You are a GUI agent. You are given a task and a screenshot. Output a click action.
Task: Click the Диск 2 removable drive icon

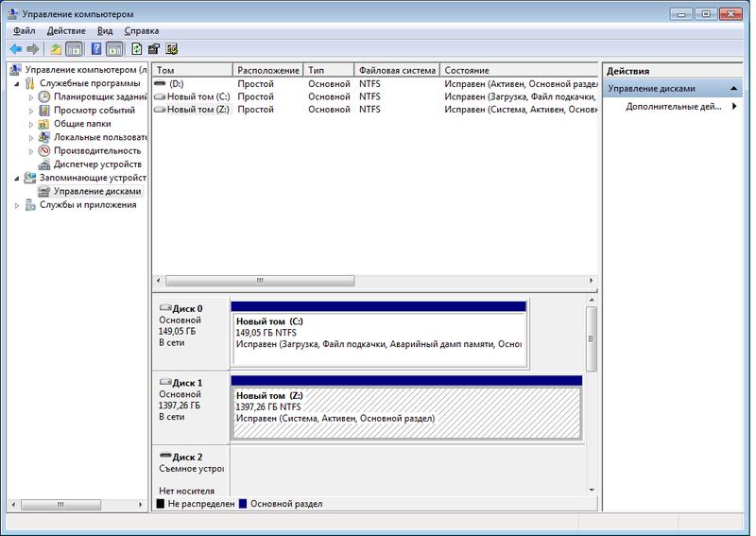165,456
